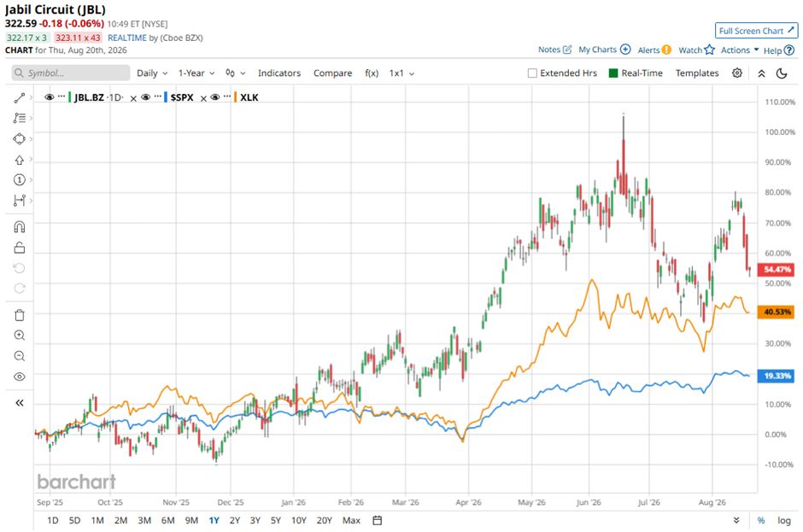Screen dimensions: 803x532
Task: Click the redo arrow icon
Action: (x=20, y=289)
